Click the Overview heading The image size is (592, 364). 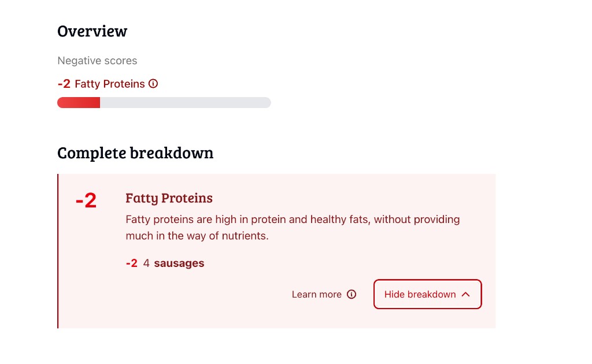pos(92,31)
